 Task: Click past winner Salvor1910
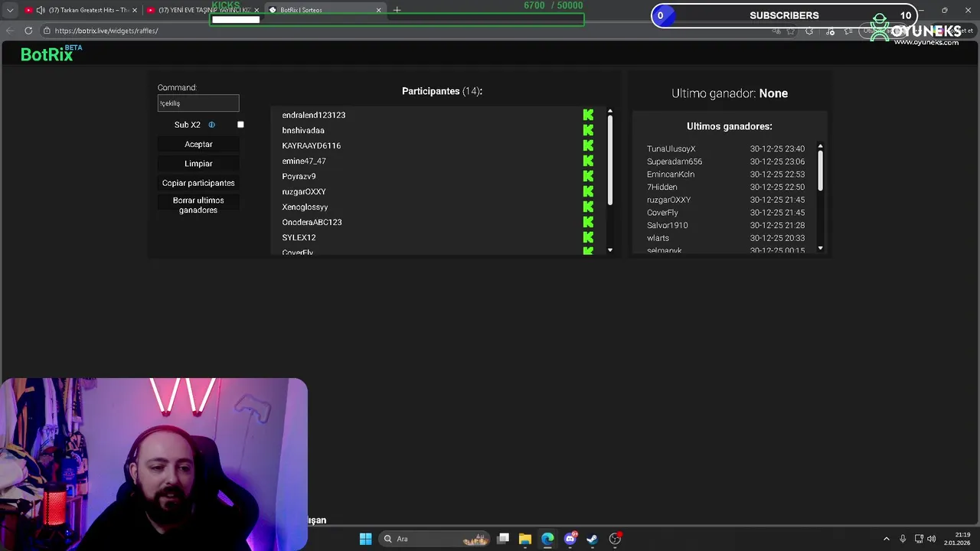[x=668, y=225]
